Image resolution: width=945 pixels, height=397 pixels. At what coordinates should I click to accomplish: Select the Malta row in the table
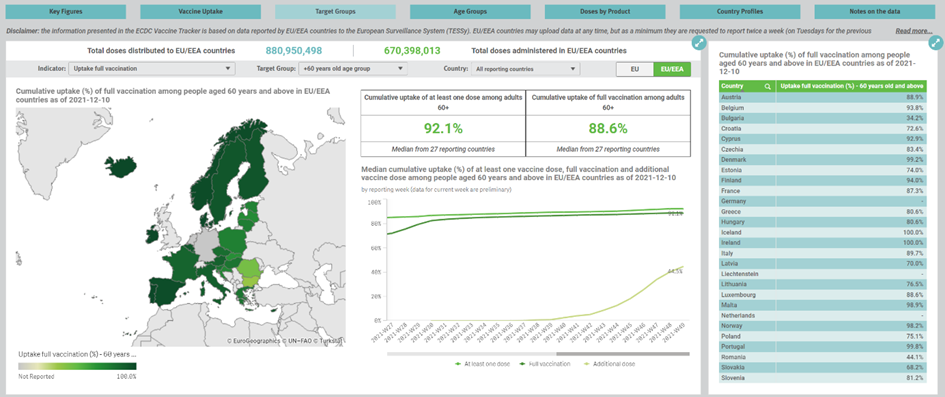click(x=823, y=305)
